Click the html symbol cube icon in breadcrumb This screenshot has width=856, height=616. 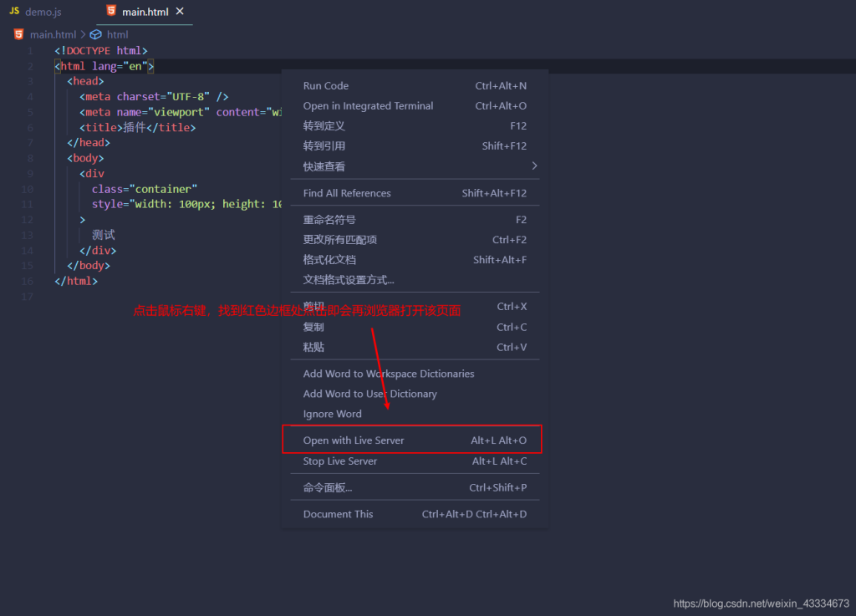tap(95, 34)
